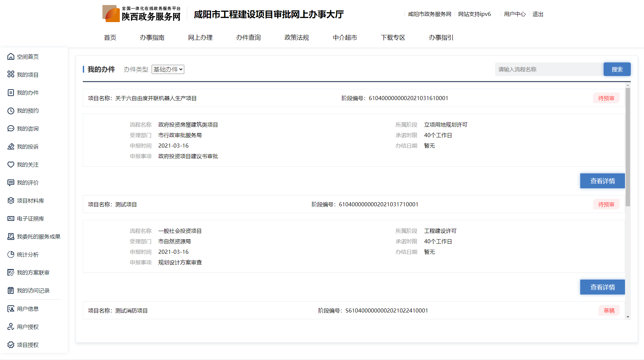Click the chat bubble icon for 我的咨询
644x360 pixels.
(11, 129)
